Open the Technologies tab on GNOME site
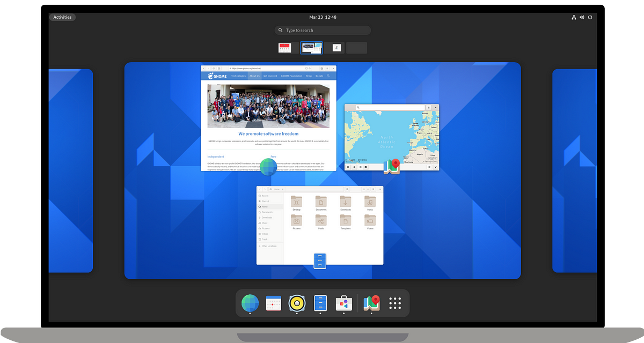This screenshot has width=644, height=343. tap(238, 76)
